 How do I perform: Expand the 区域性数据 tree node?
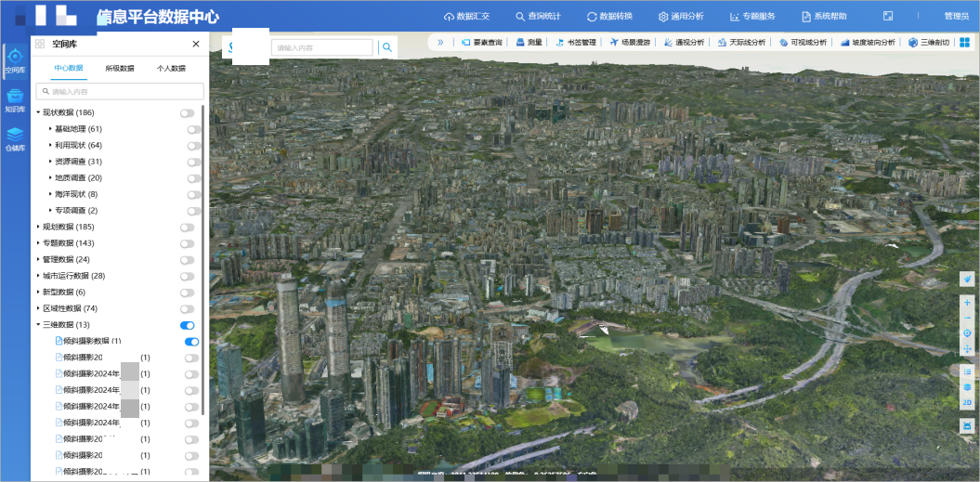tap(37, 308)
